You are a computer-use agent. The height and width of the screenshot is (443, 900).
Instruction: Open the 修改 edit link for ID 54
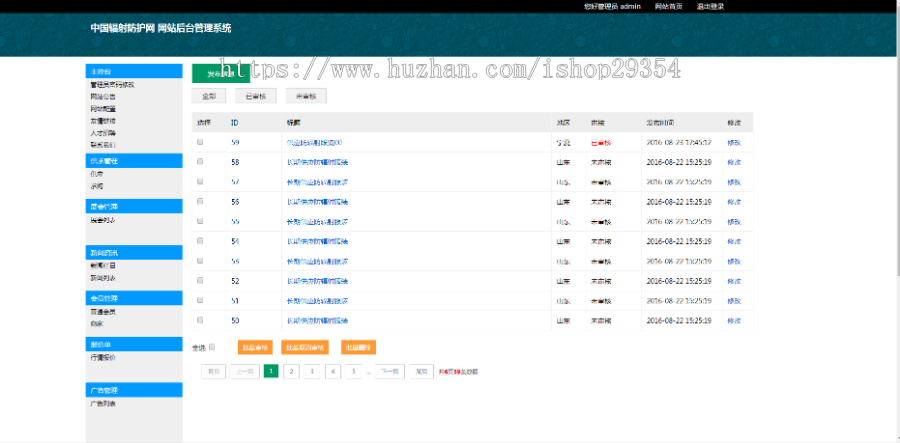(x=734, y=242)
